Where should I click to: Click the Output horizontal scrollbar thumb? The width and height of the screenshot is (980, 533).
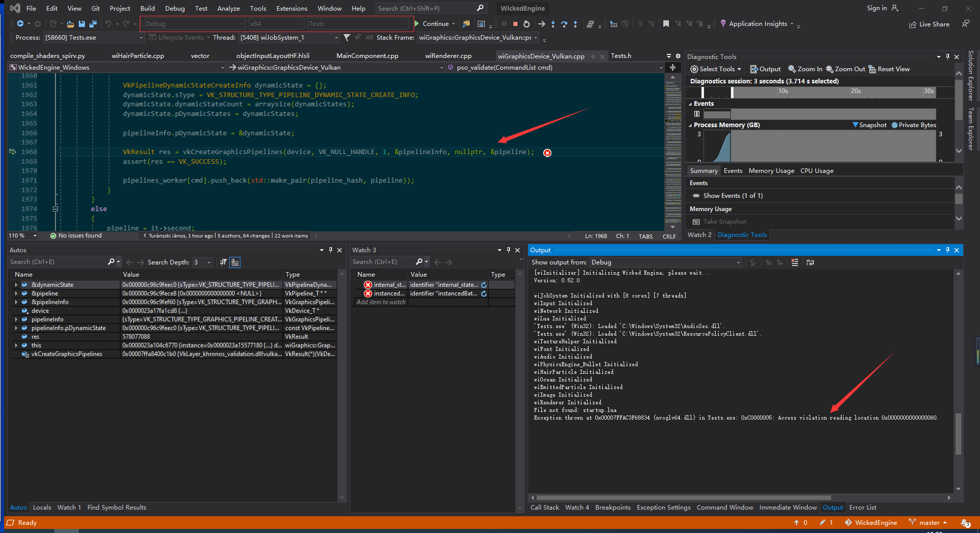pyautogui.click(x=684, y=498)
